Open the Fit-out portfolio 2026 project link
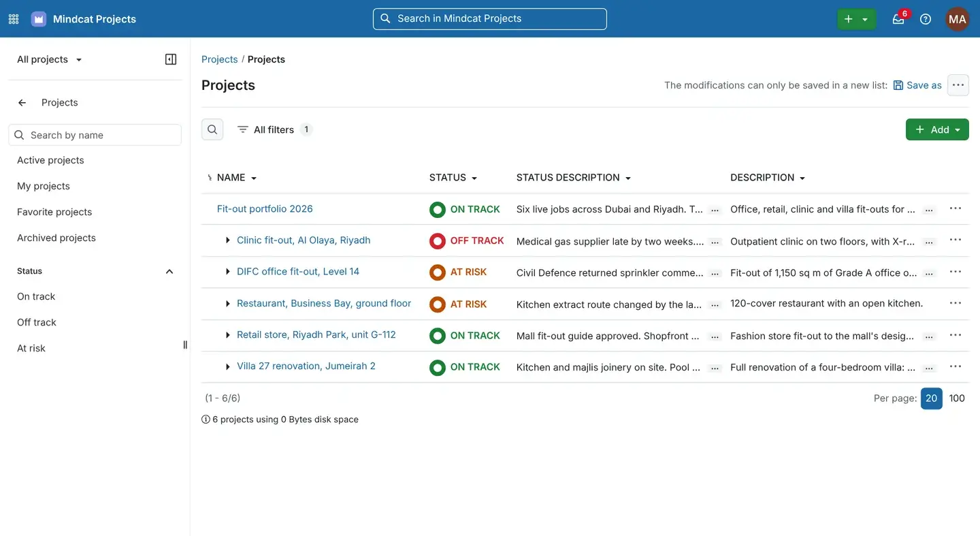The width and height of the screenshot is (980, 536). pos(265,208)
